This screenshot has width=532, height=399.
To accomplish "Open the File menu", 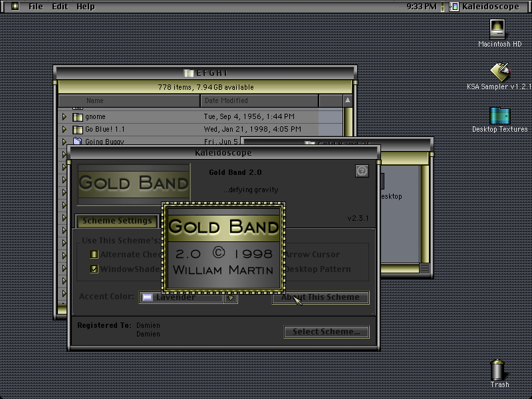I will pyautogui.click(x=36, y=7).
